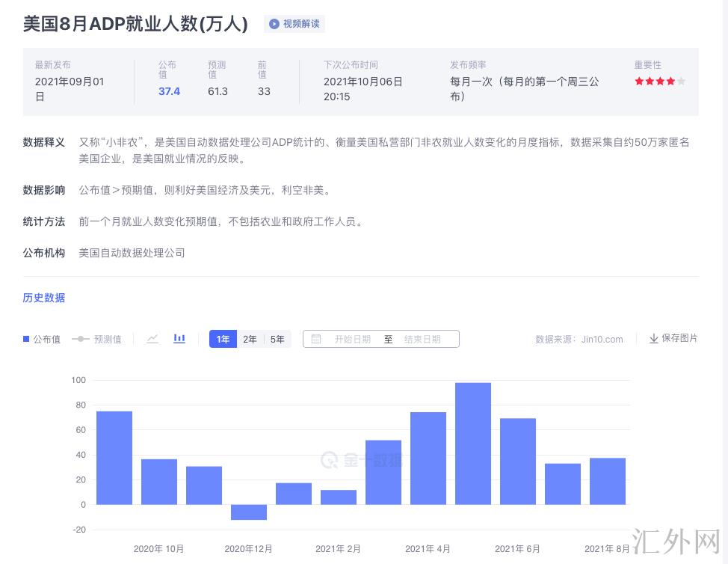Open the 结束日期 date picker
The image size is (728, 564).
(422, 339)
